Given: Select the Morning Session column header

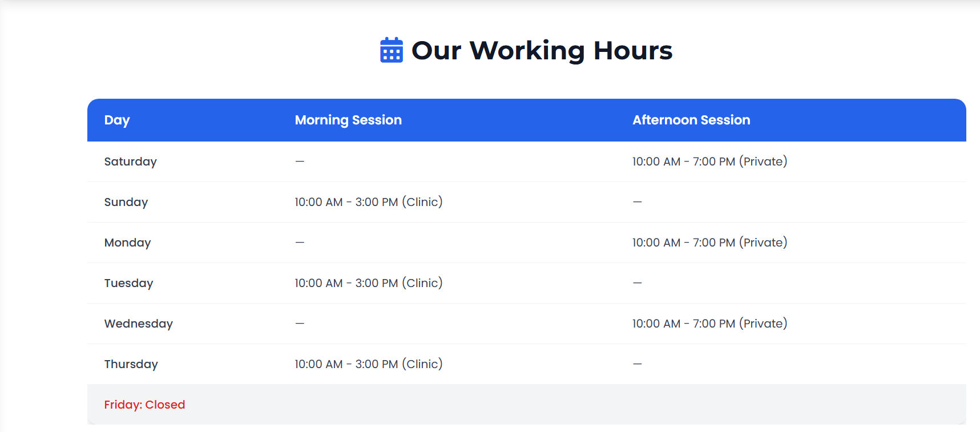Looking at the screenshot, I should click(348, 120).
